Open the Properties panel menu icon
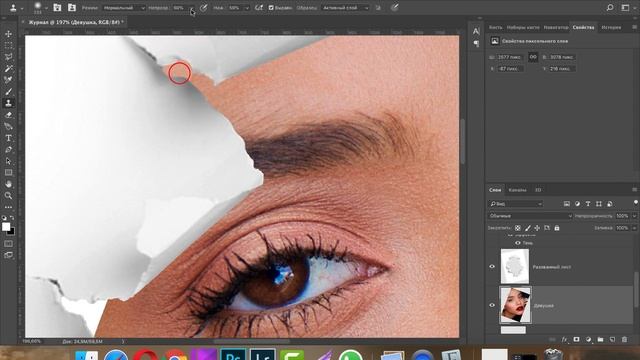Image resolution: width=640 pixels, height=360 pixels. (x=634, y=27)
